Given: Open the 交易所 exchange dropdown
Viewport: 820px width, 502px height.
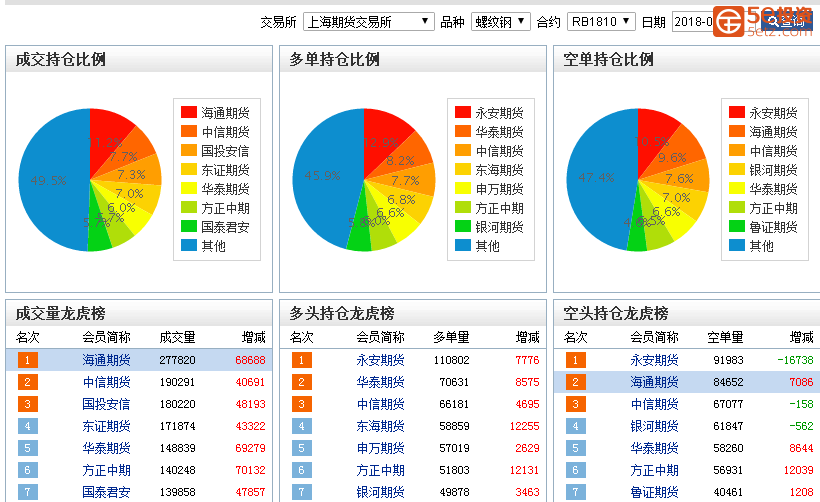Looking at the screenshot, I should point(369,22).
